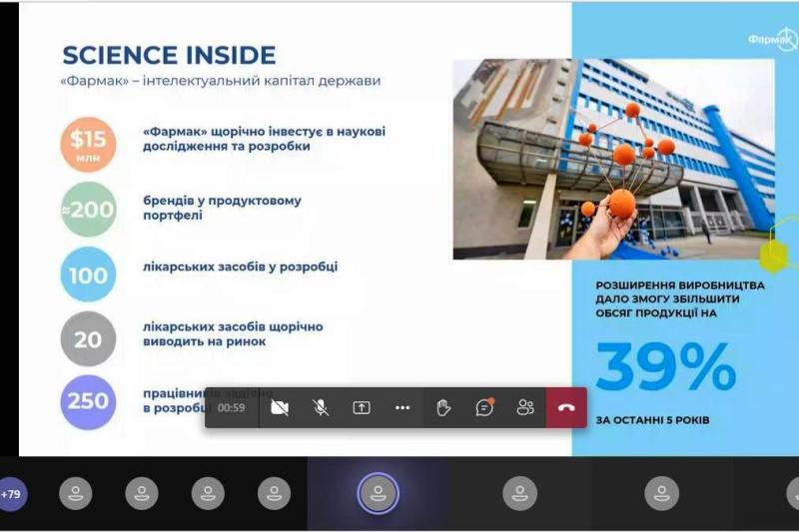Hang up the call
Screen dimensions: 799x532
click(x=566, y=408)
